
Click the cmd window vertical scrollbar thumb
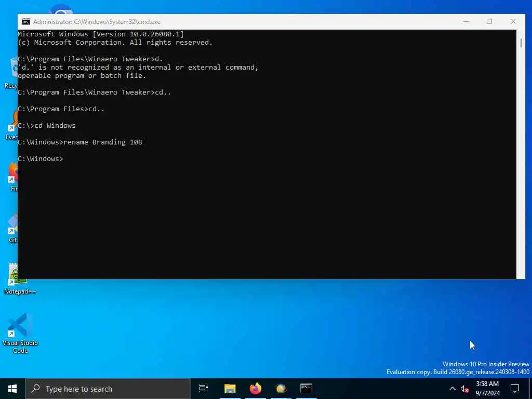pos(521,43)
